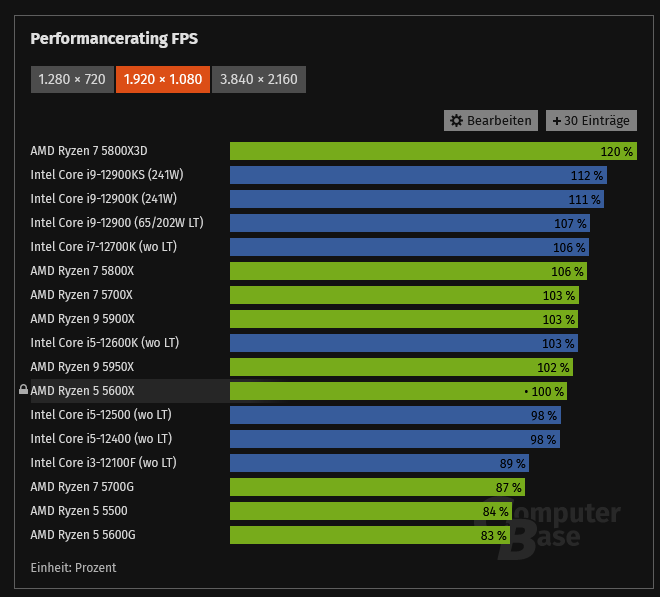Click the blue 111 % bar
The width and height of the screenshot is (660, 597).
click(x=417, y=199)
